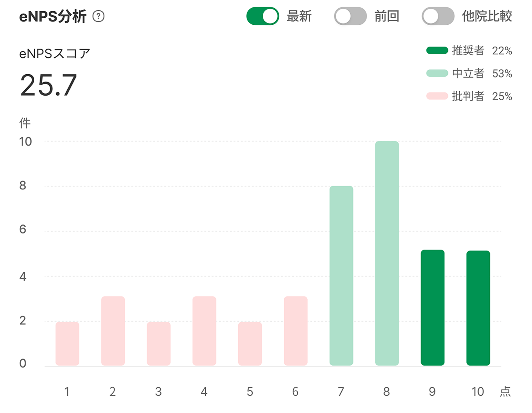Select the pink bar for score 2
Image resolution: width=532 pixels, height=413 pixels.
pyautogui.click(x=113, y=330)
